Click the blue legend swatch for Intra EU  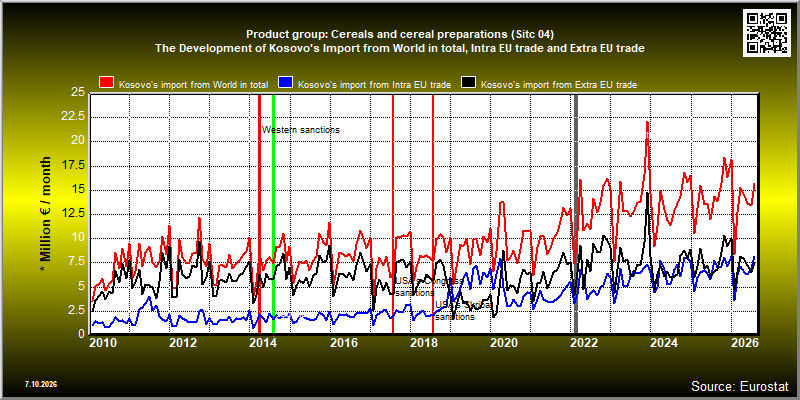pos(285,83)
